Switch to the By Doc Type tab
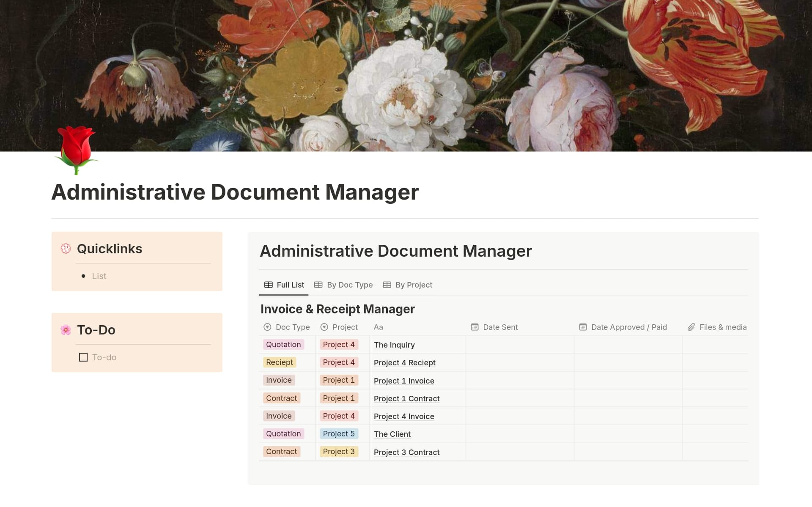Viewport: 812px width, 507px height. pos(349,285)
